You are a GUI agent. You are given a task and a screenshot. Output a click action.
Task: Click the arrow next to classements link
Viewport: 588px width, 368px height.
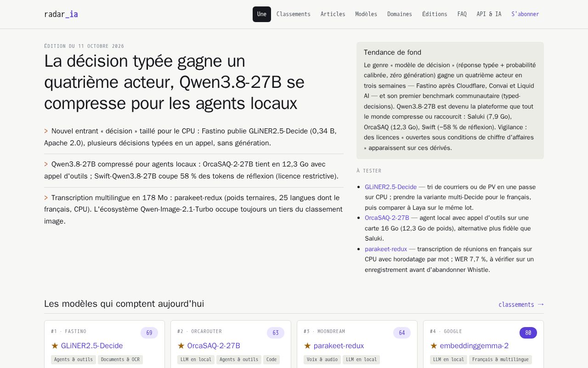[x=541, y=304]
